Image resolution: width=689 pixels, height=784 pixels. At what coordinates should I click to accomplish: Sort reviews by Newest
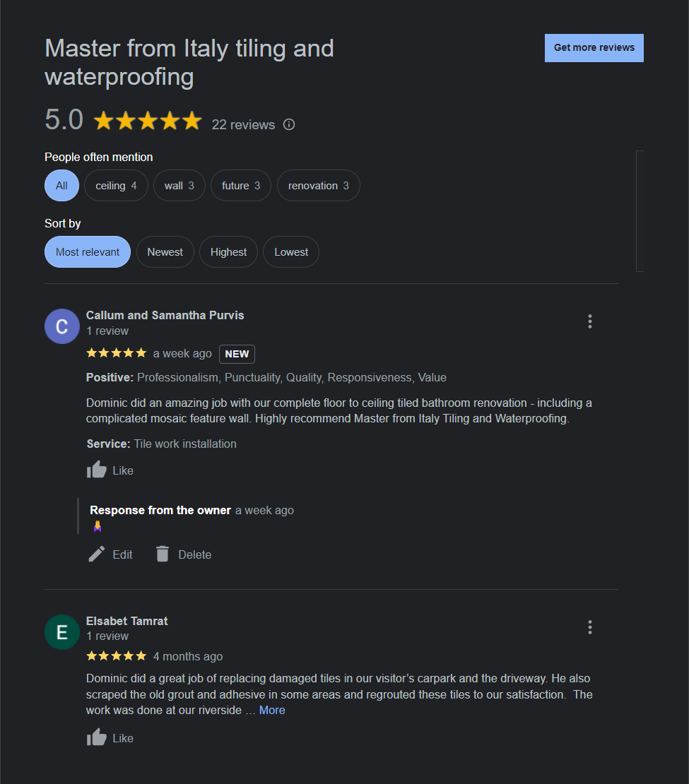point(165,252)
